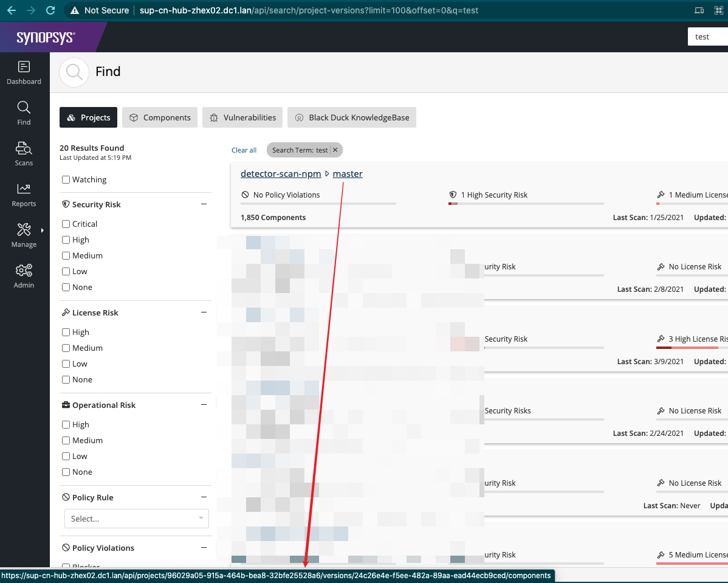Viewport: 728px width, 583px height.
Task: Check Low under Security Risk
Action: (x=66, y=271)
